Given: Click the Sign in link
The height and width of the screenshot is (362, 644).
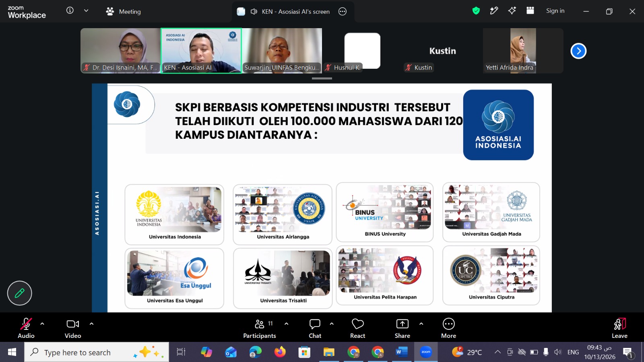Looking at the screenshot, I should pos(555,11).
